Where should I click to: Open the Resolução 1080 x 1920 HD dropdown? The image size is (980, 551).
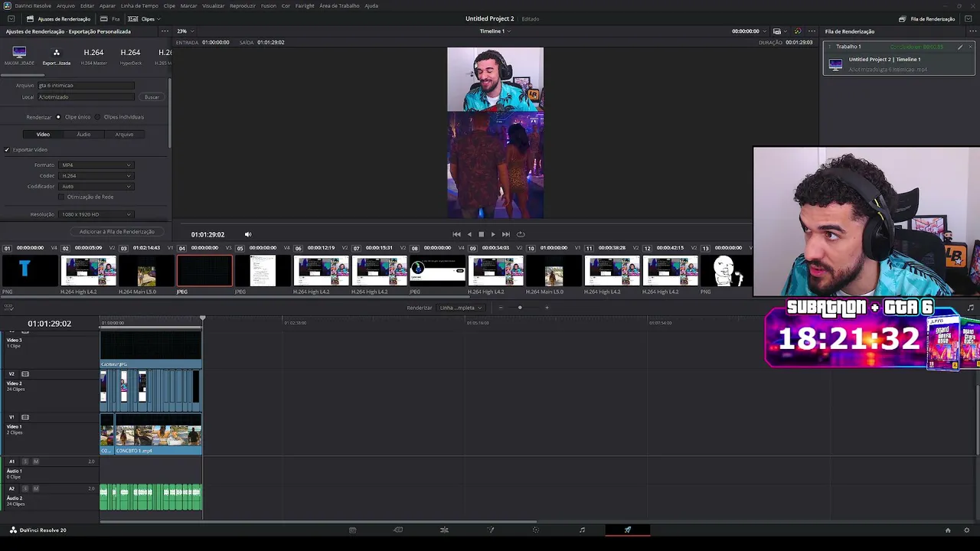(x=96, y=214)
